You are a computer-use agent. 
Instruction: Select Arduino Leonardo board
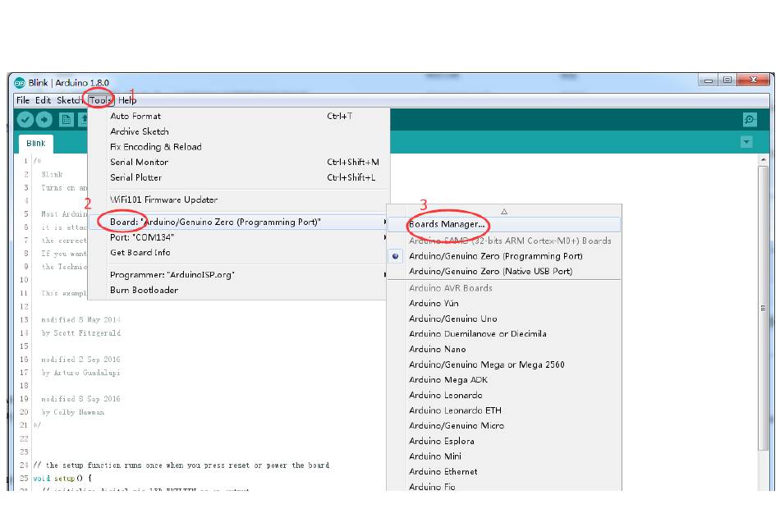pyautogui.click(x=504, y=395)
